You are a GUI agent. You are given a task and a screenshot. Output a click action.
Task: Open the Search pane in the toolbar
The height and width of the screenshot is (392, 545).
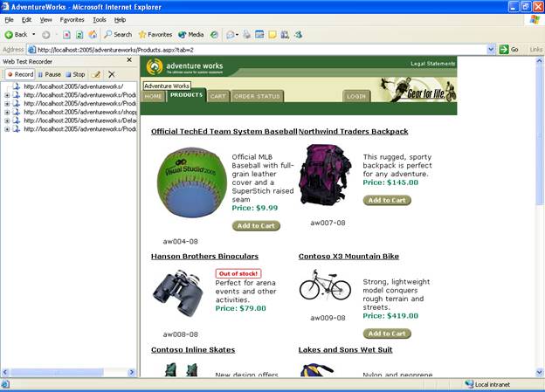118,34
